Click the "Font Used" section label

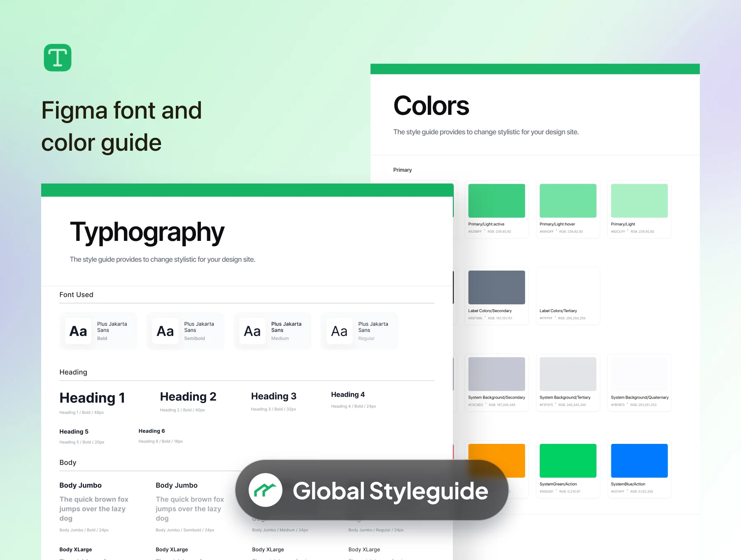76,294
